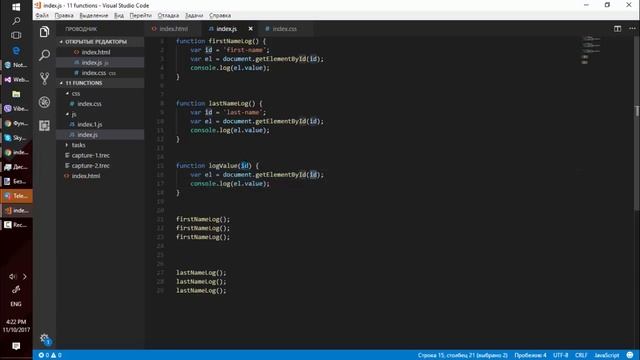This screenshot has width=640, height=360.
Task: Open the Windows Start menu
Action: [16, 7]
